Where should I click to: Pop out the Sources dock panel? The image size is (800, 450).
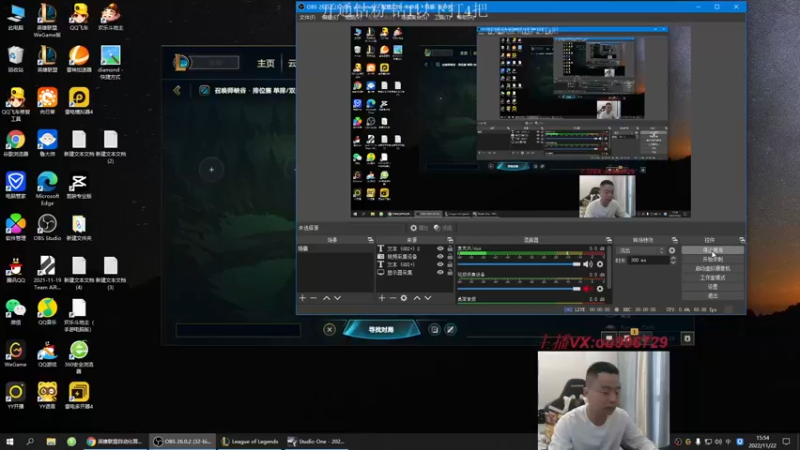(450, 240)
